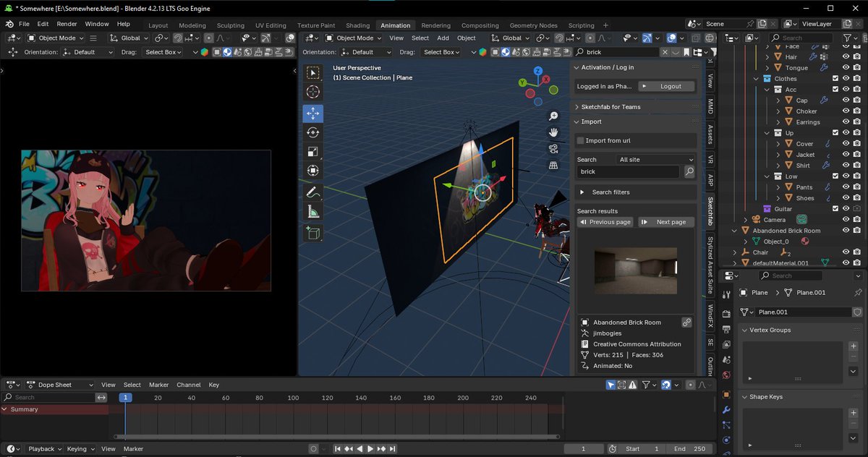The height and width of the screenshot is (457, 868).
Task: Disable rendering of Shoes with camera icon
Action: coord(856,198)
